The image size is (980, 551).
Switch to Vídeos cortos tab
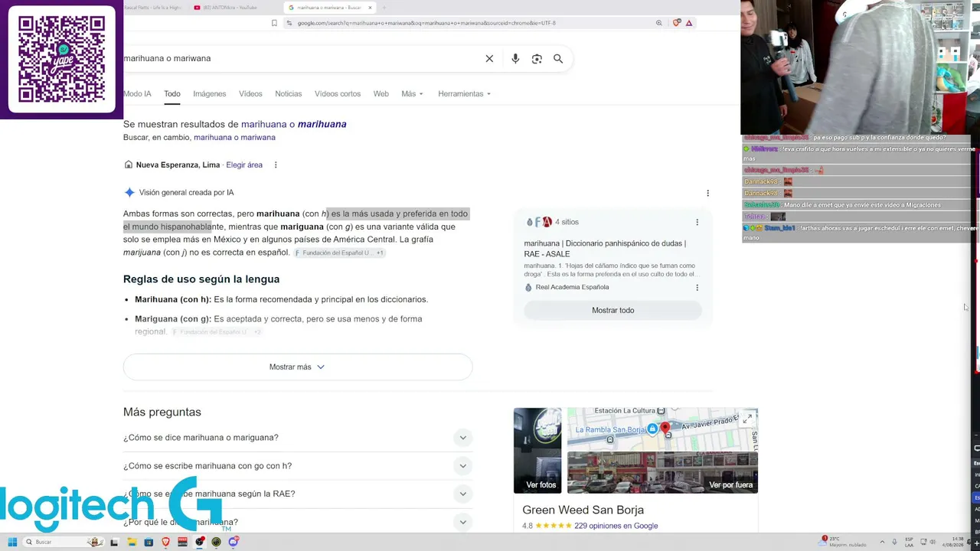pos(338,94)
